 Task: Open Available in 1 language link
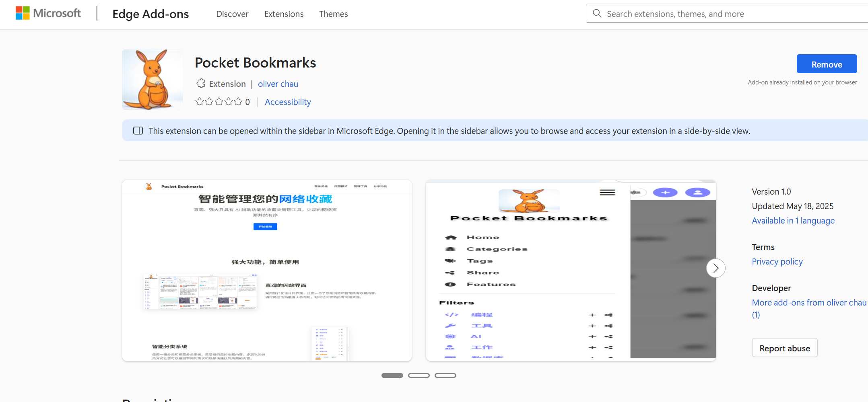pyautogui.click(x=793, y=221)
